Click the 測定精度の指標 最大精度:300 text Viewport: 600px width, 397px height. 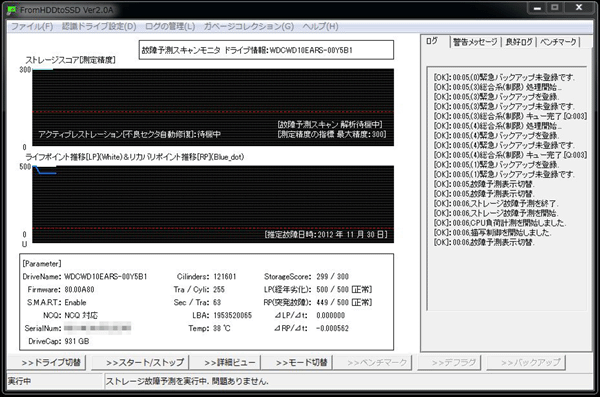pyautogui.click(x=331, y=134)
